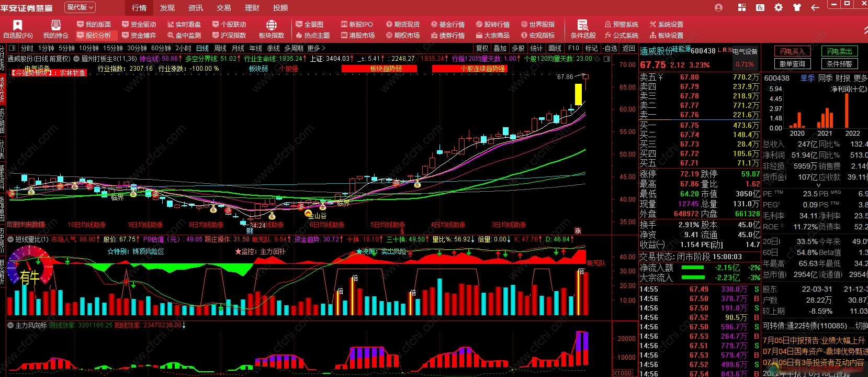
Task: Open 我的版面 layout tool
Action: [94, 25]
